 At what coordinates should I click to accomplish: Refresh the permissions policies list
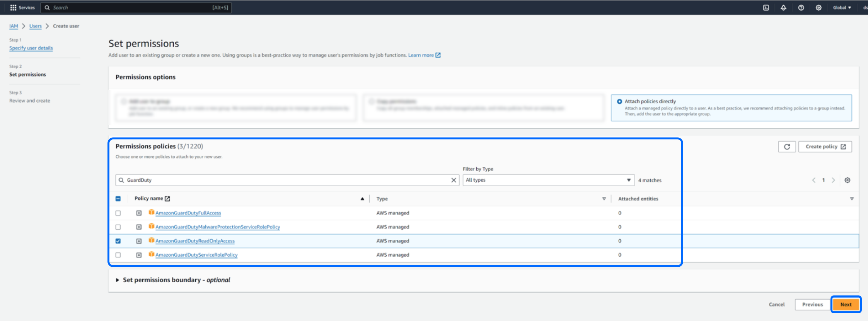click(787, 147)
